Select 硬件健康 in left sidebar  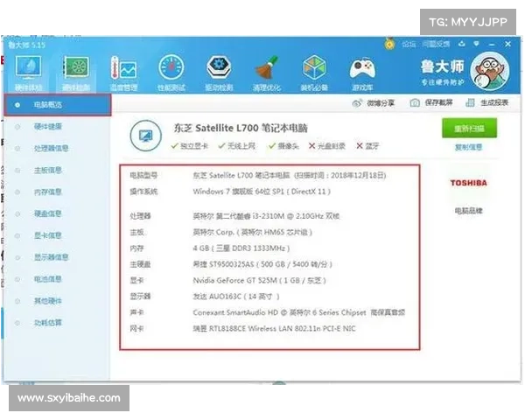pos(48,127)
